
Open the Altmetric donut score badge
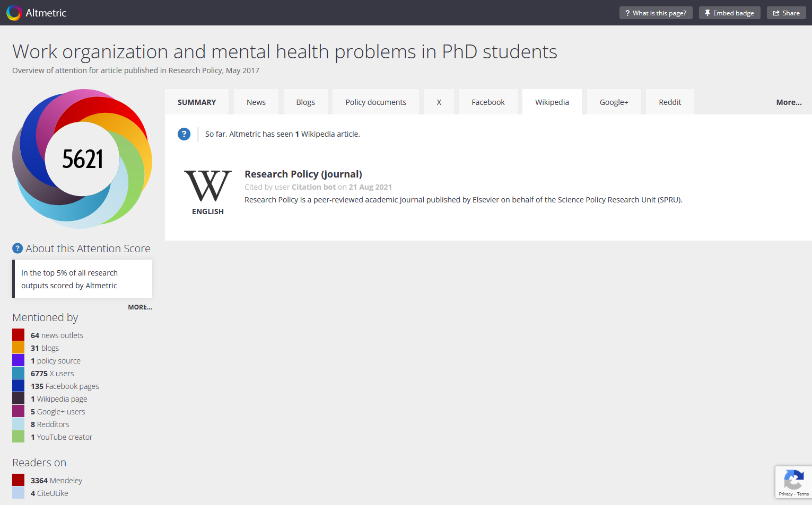click(x=82, y=159)
